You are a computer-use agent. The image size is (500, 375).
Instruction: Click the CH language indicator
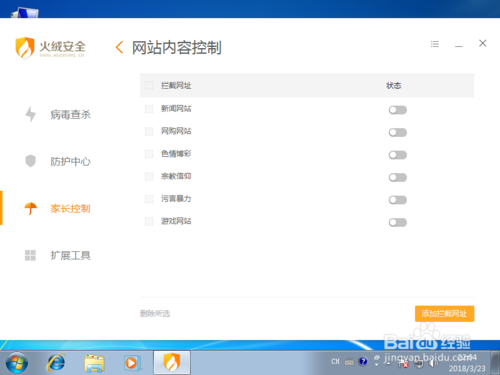[335, 361]
